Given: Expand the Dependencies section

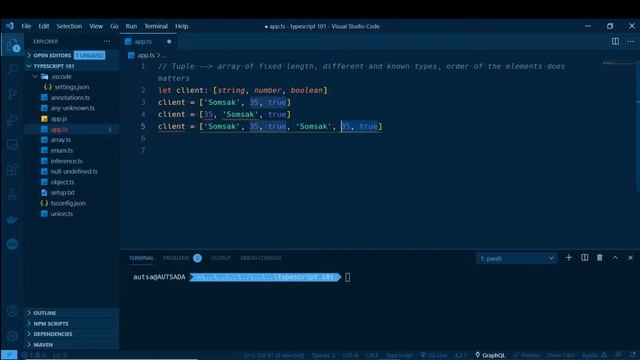Looking at the screenshot, I should (72, 334).
